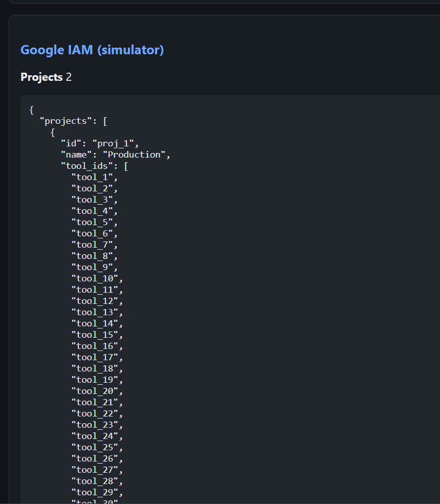
Task: Open the Google IAM (simulator) heading link
Action: 92,50
